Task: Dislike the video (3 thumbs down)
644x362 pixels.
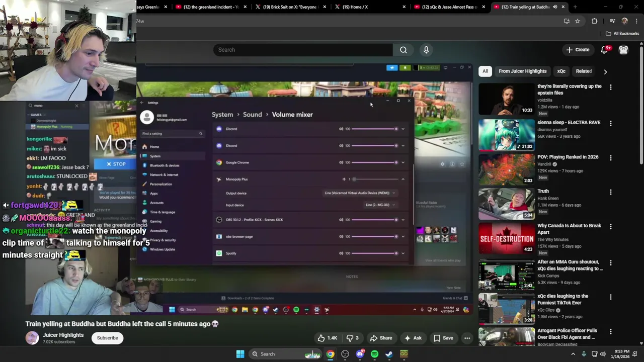Action: pyautogui.click(x=353, y=338)
